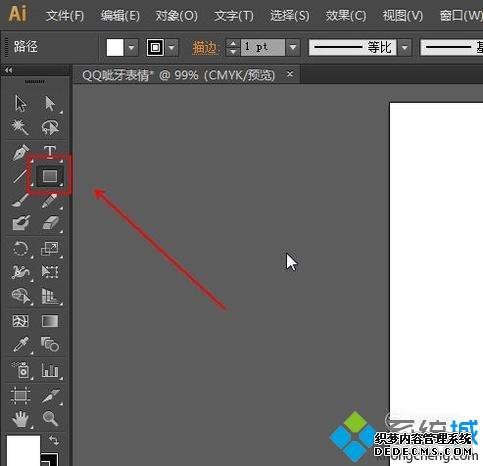Open the fill color dropdown arrow
Viewport: 483px width, 466px height.
point(131,48)
